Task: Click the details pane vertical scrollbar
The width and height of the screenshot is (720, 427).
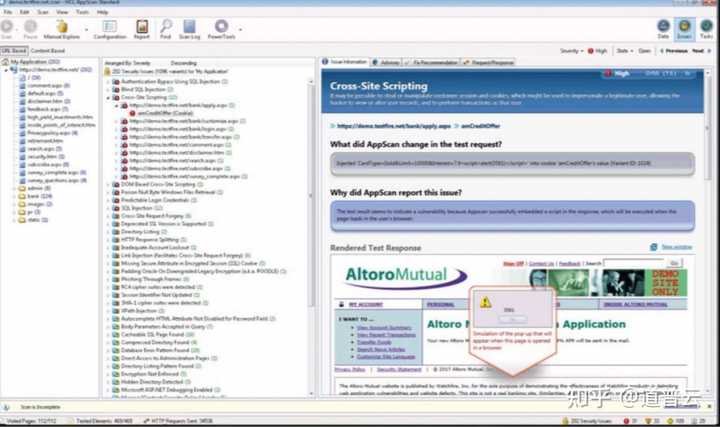Action: (708, 232)
